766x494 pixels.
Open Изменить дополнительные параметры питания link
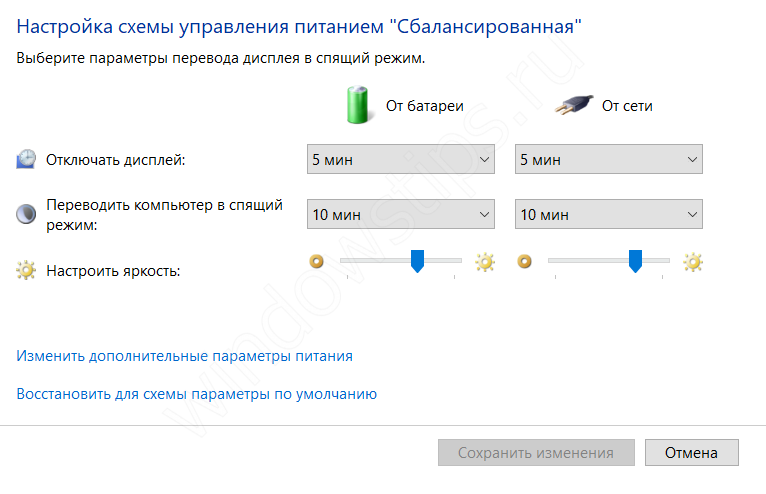[185, 355]
